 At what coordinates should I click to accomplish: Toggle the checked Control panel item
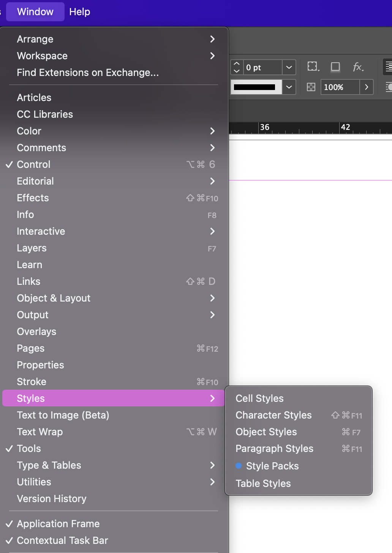114,164
